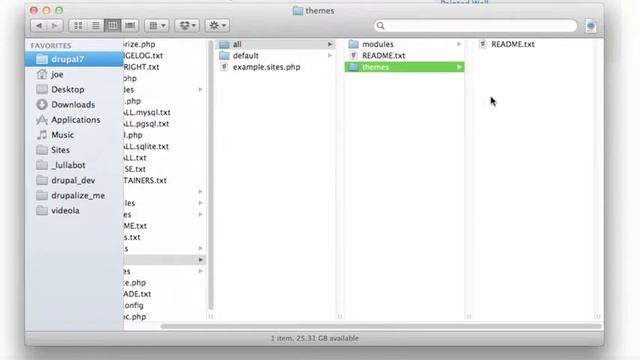Click the house icon next to joe
640x360 pixels.
pos(42,74)
